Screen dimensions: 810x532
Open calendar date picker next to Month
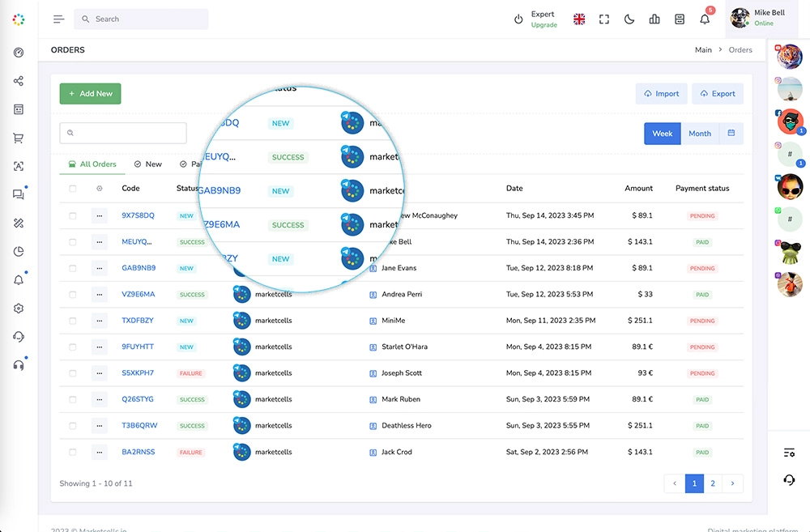(x=731, y=134)
